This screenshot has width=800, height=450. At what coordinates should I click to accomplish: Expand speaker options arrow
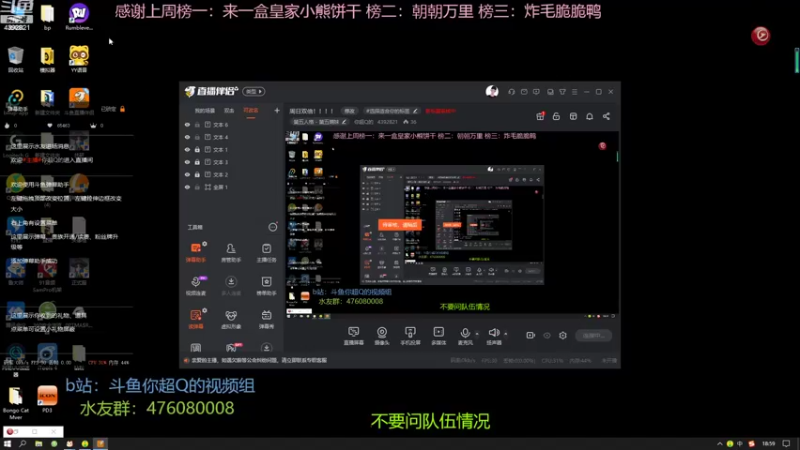pos(506,334)
